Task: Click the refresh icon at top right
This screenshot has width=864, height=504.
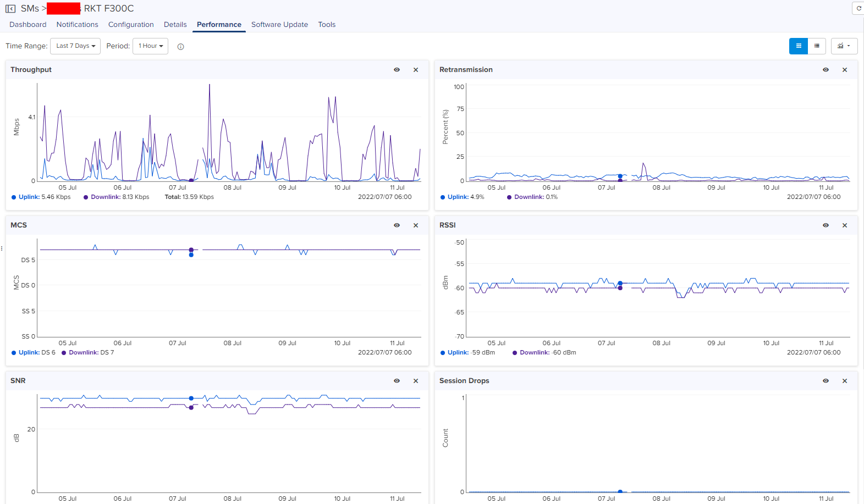Action: coord(859,8)
